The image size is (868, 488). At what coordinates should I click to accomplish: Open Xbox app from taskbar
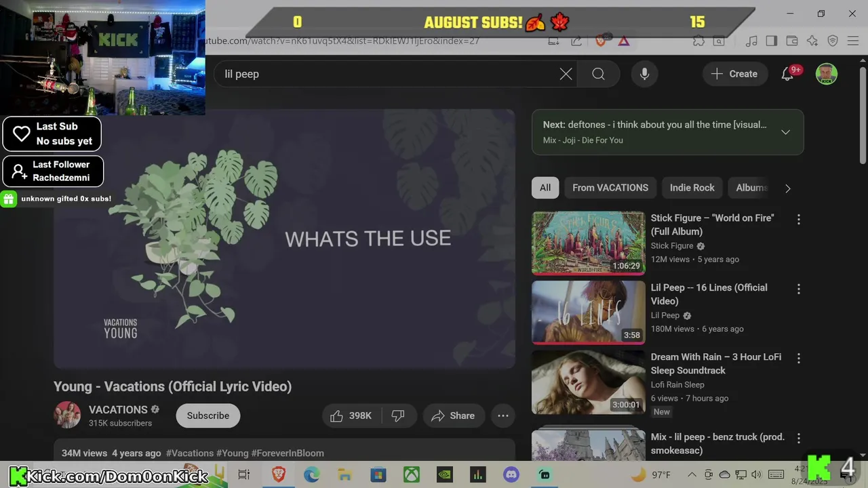pyautogui.click(x=412, y=475)
